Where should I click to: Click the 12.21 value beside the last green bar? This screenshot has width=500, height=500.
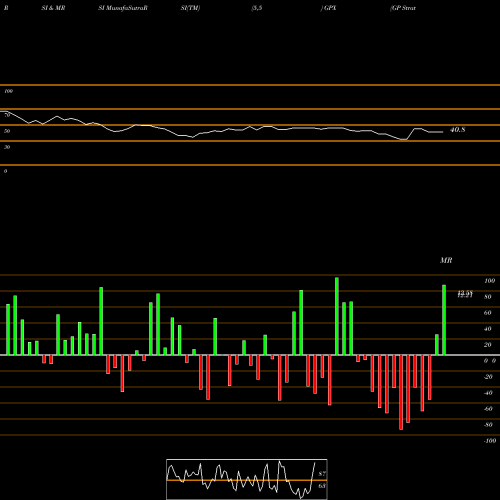pos(465,295)
